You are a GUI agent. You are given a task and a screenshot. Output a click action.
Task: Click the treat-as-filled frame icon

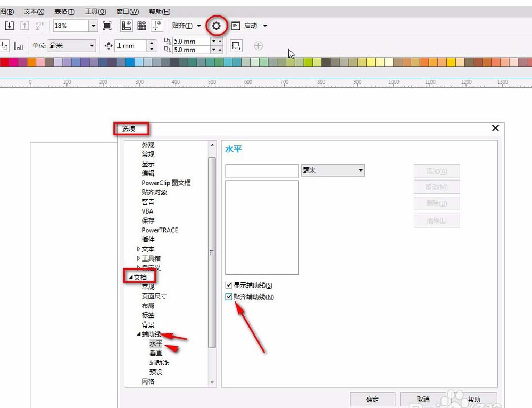pos(236,45)
